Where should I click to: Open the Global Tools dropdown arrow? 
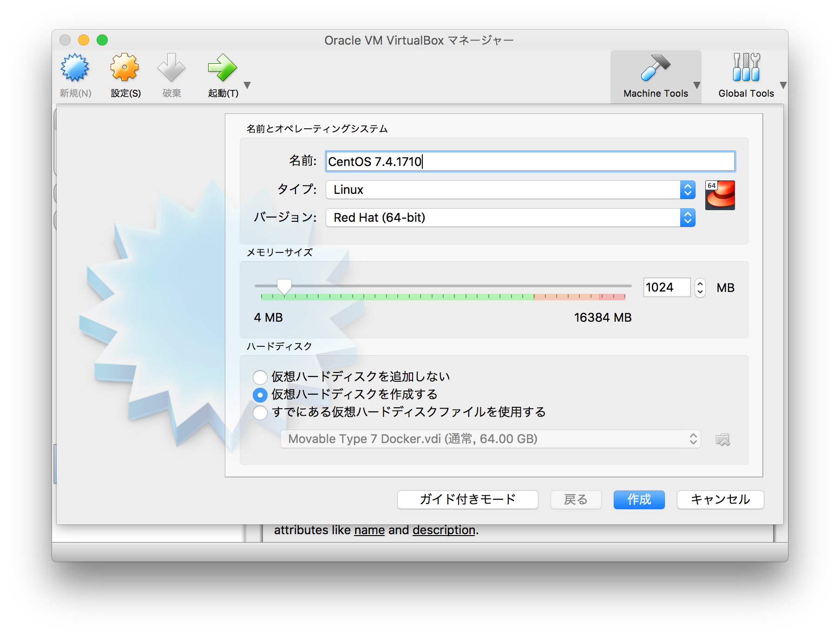783,85
